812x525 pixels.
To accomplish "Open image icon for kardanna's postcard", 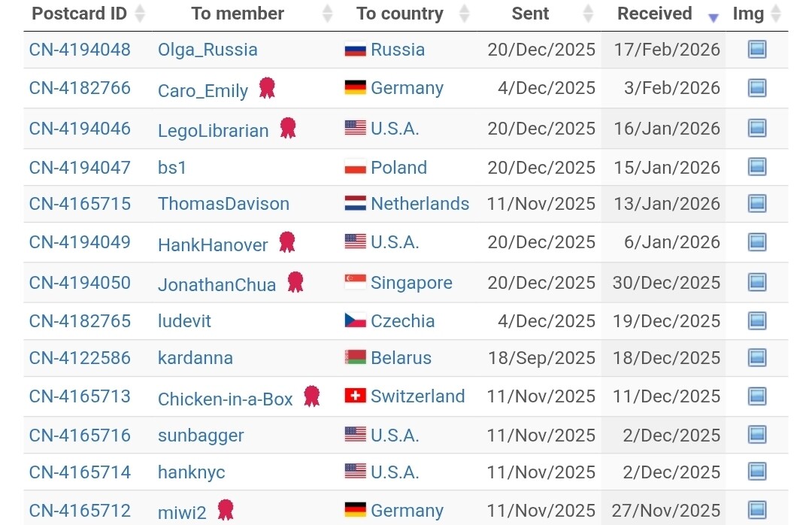I will (757, 357).
